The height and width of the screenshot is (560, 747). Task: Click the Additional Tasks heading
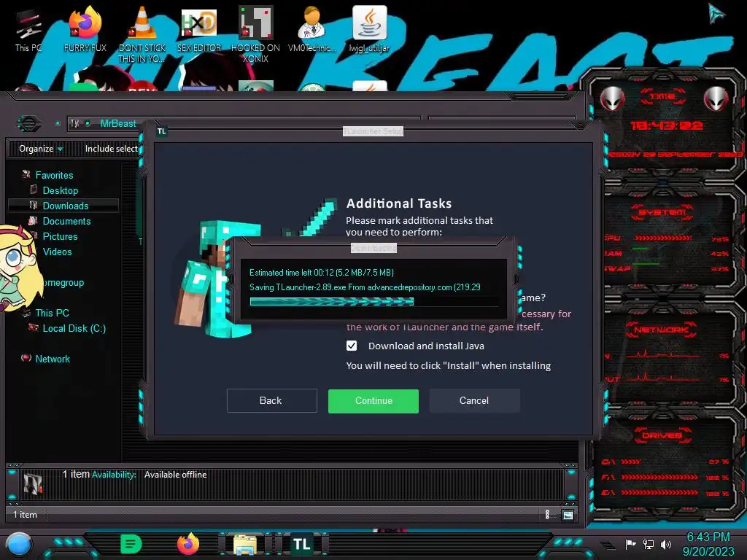(399, 204)
